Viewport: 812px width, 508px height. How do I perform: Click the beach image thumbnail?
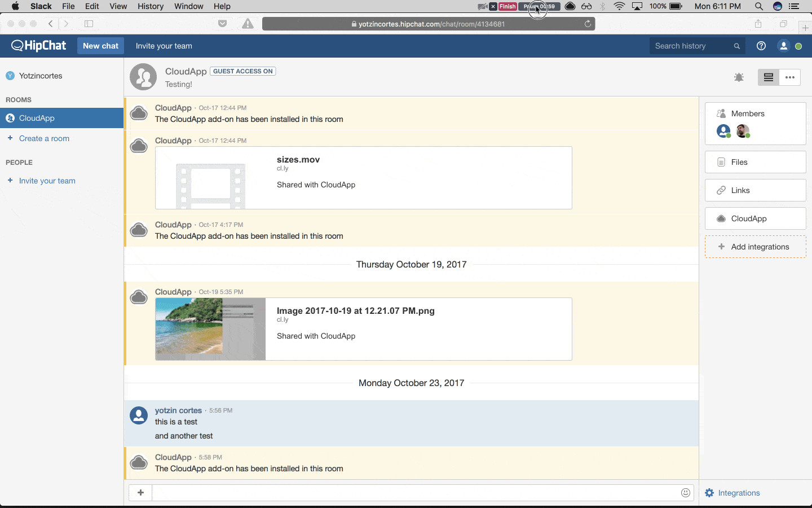pyautogui.click(x=210, y=329)
